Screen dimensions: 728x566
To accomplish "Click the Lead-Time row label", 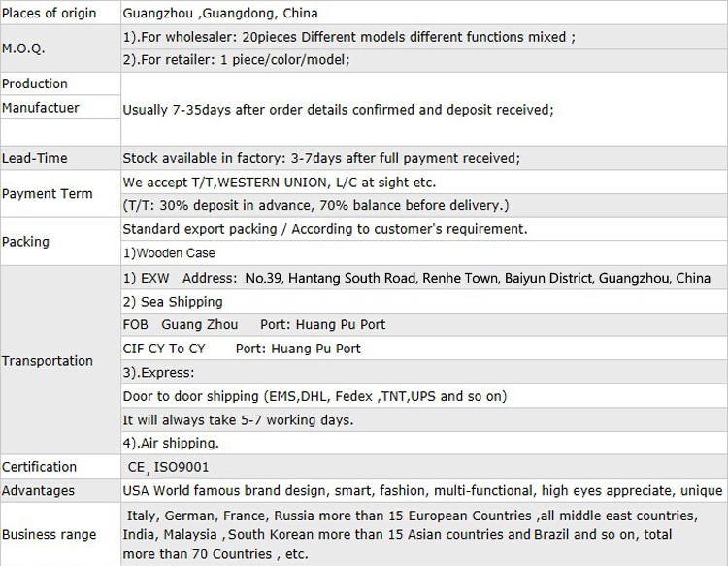I will 60,158.
